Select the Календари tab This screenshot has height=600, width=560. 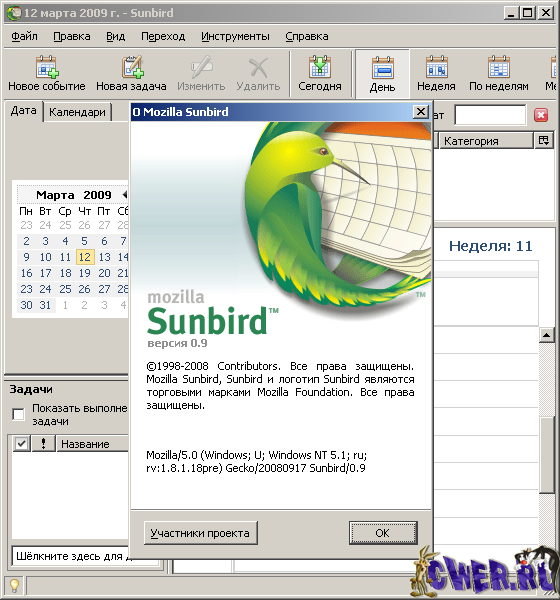[x=77, y=112]
